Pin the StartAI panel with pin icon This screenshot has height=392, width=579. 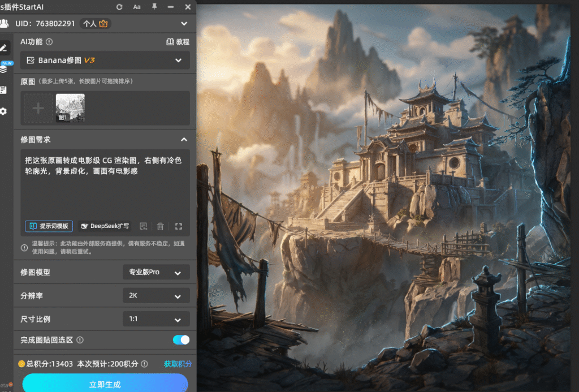pyautogui.click(x=154, y=7)
